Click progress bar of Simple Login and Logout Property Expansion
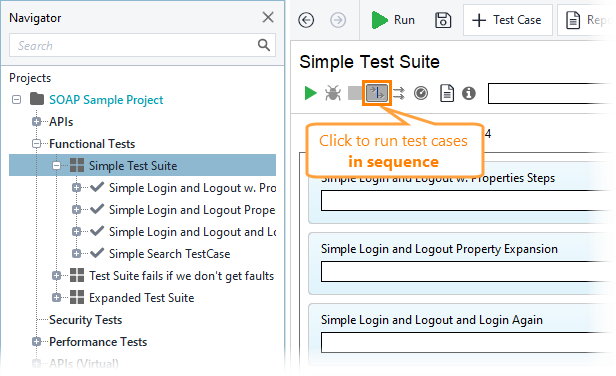 pos(468,271)
